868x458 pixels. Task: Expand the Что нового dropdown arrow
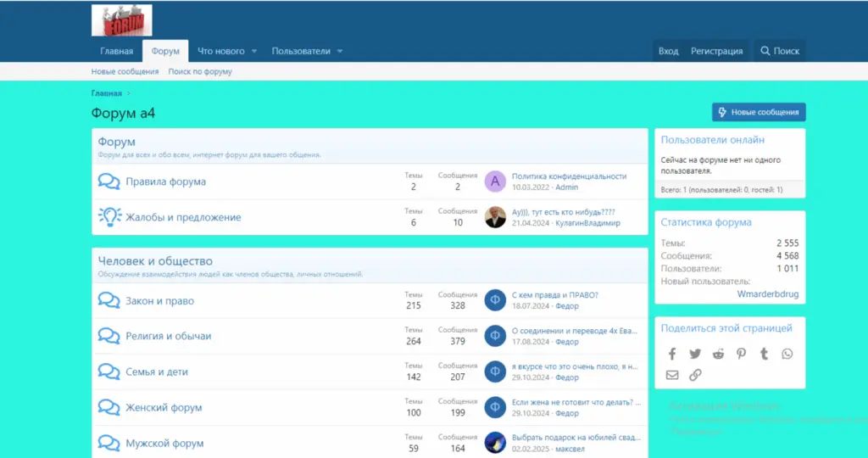pos(254,52)
